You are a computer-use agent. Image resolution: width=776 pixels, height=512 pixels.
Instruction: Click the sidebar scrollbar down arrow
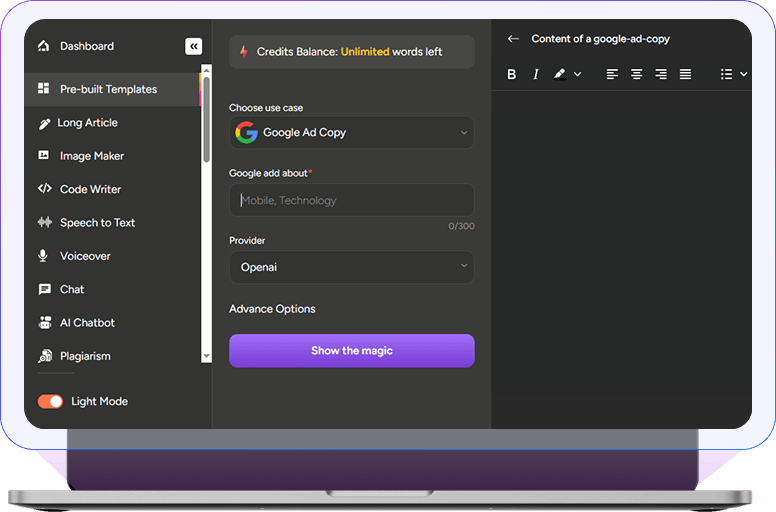206,355
